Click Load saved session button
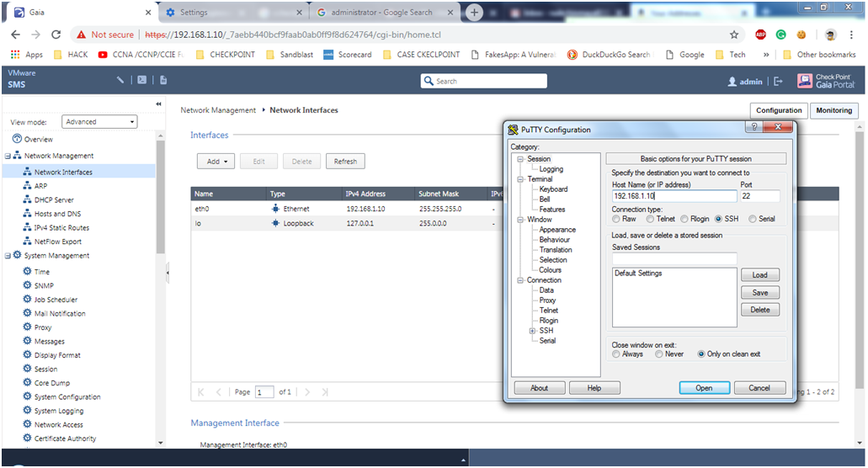This screenshot has height=468, width=868. pyautogui.click(x=760, y=275)
